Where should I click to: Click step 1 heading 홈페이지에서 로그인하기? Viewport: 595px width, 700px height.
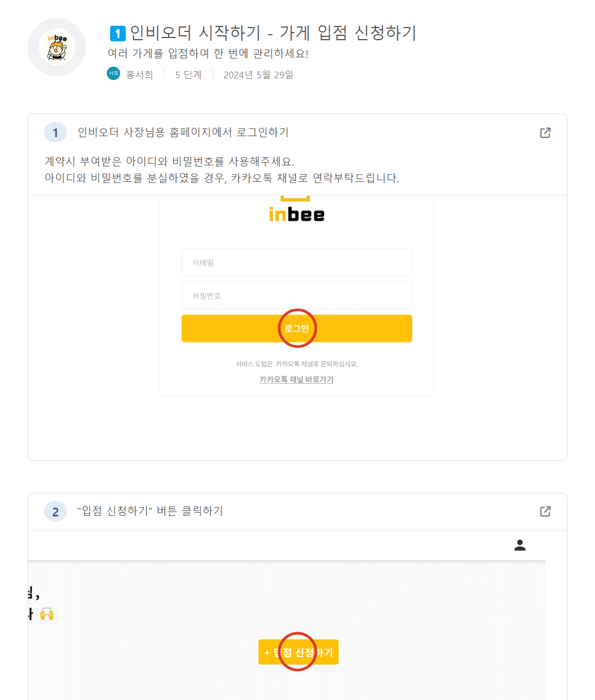click(x=229, y=132)
